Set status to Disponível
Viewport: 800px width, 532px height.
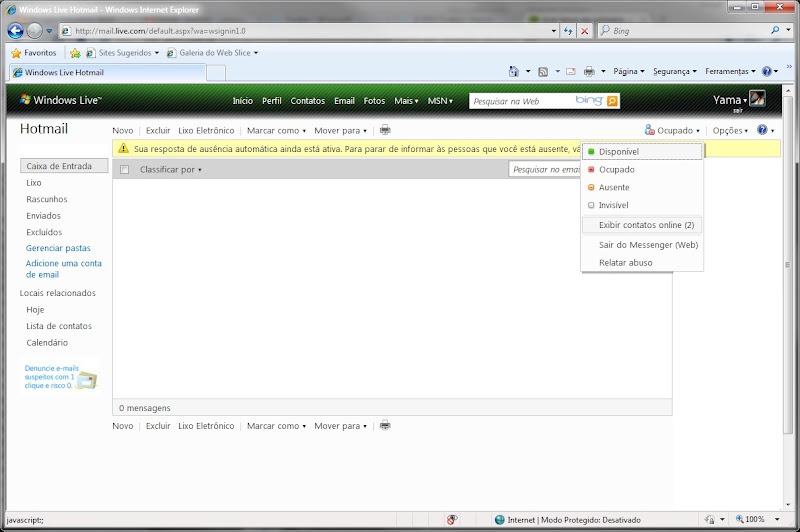click(x=642, y=151)
